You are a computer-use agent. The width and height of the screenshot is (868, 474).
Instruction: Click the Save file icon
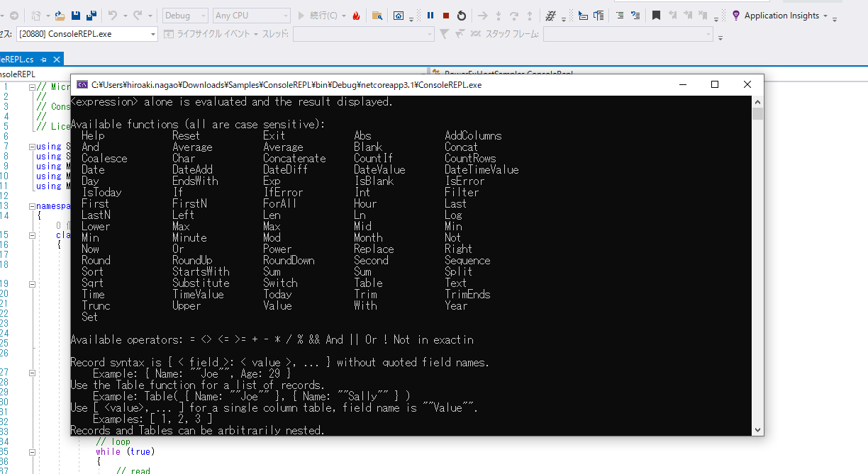[76, 16]
